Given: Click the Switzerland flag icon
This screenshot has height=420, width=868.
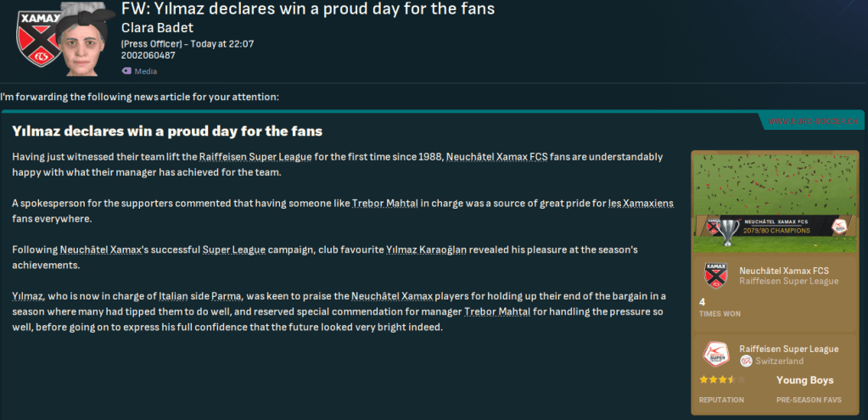Looking at the screenshot, I should click(x=746, y=361).
